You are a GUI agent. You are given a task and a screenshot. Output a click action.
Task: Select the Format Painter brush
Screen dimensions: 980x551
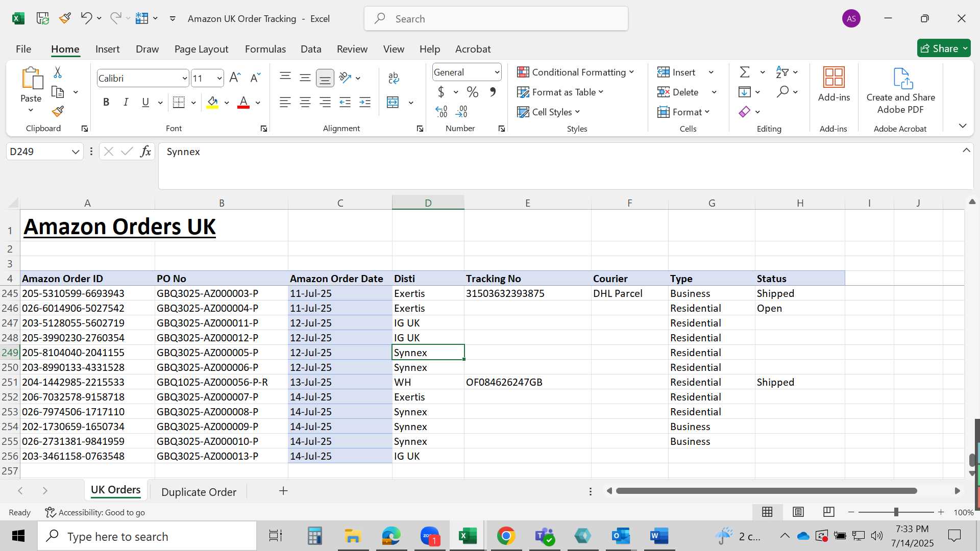[58, 111]
